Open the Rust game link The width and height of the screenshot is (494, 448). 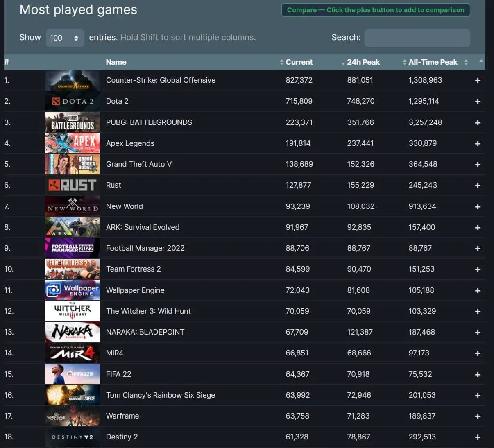pos(113,185)
